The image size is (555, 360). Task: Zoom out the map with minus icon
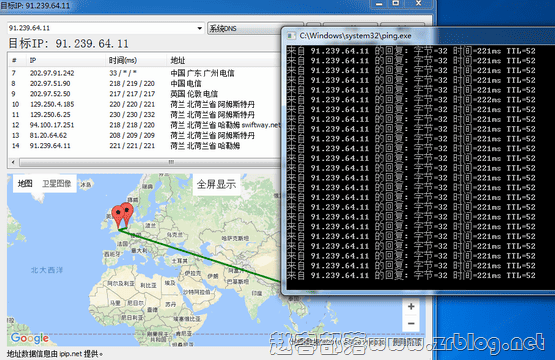pos(411,323)
